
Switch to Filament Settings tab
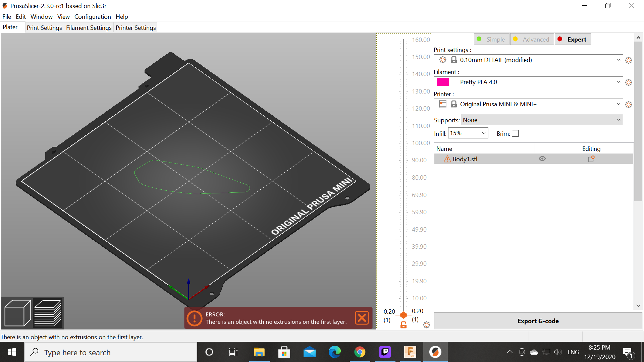pos(89,27)
